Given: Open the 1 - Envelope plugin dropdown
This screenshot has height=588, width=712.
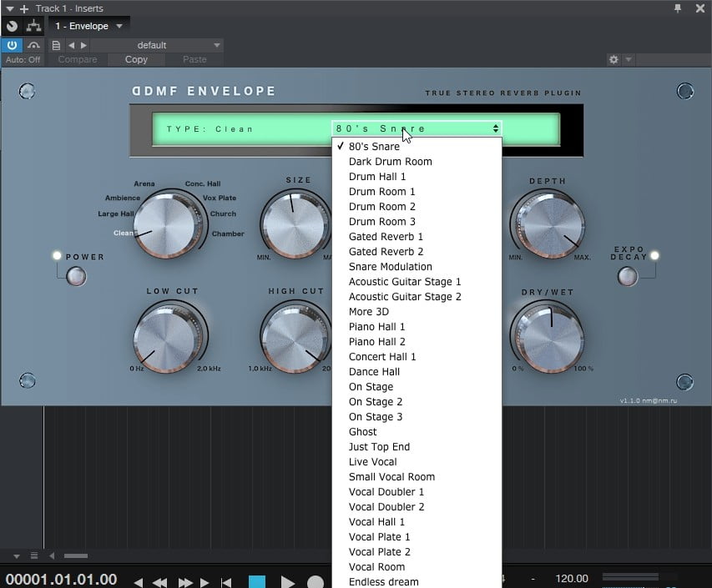Looking at the screenshot, I should [89, 27].
